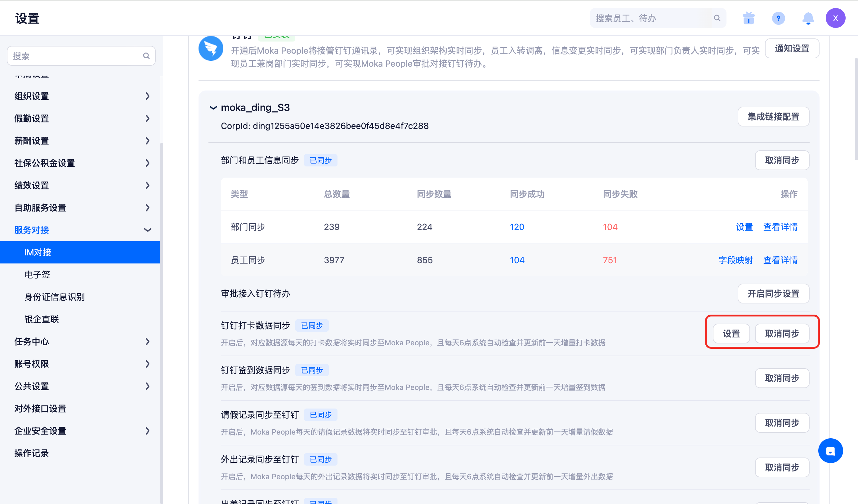Click the 已同步 tag beside 钉钉打卡数据同步
The width and height of the screenshot is (858, 504).
pyautogui.click(x=311, y=326)
